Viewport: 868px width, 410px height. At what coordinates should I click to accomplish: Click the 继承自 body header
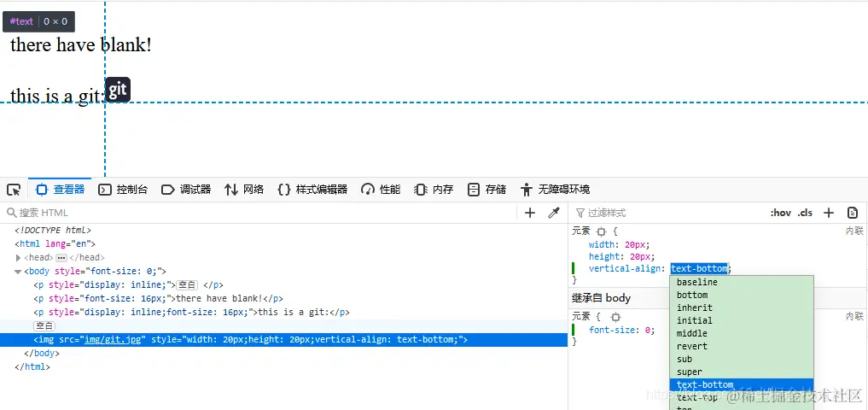click(601, 298)
